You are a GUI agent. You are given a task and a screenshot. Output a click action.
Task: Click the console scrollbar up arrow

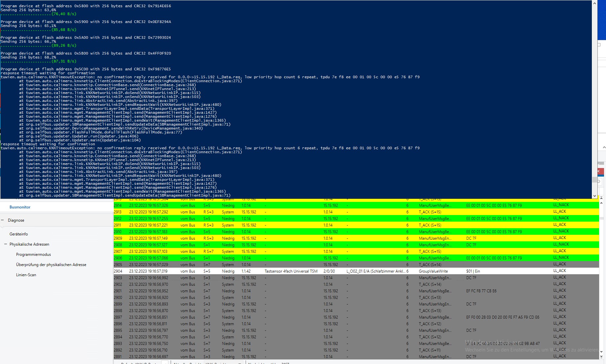(x=594, y=3)
